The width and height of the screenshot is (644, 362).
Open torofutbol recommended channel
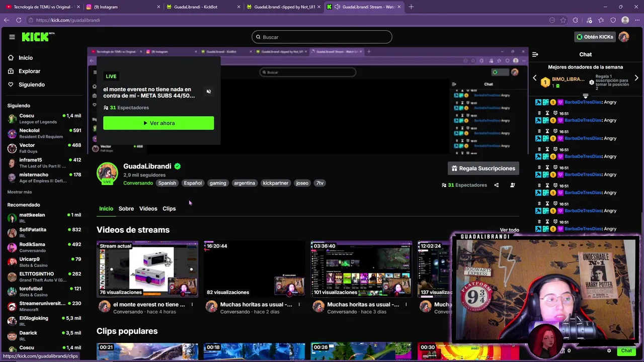tap(44, 292)
